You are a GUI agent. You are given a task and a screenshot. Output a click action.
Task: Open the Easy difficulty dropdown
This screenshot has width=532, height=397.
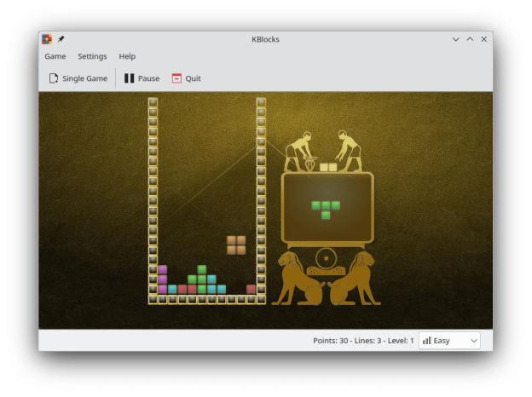coord(449,341)
